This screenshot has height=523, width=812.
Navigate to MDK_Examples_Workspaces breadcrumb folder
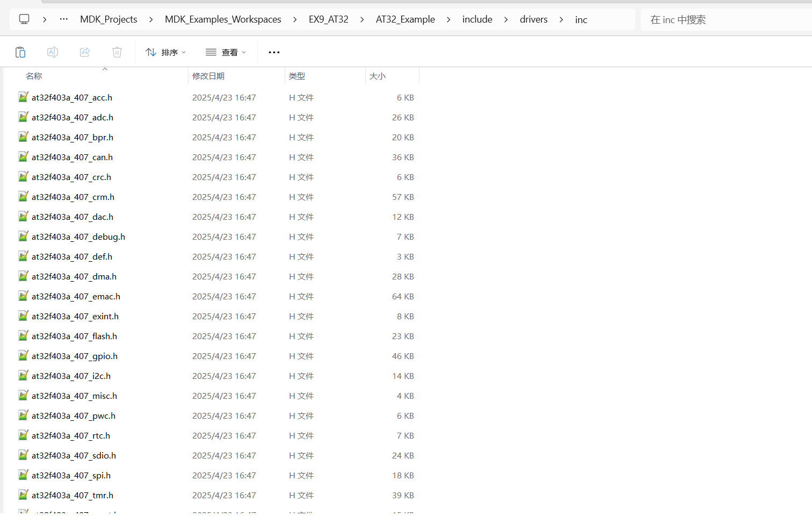[x=223, y=19]
